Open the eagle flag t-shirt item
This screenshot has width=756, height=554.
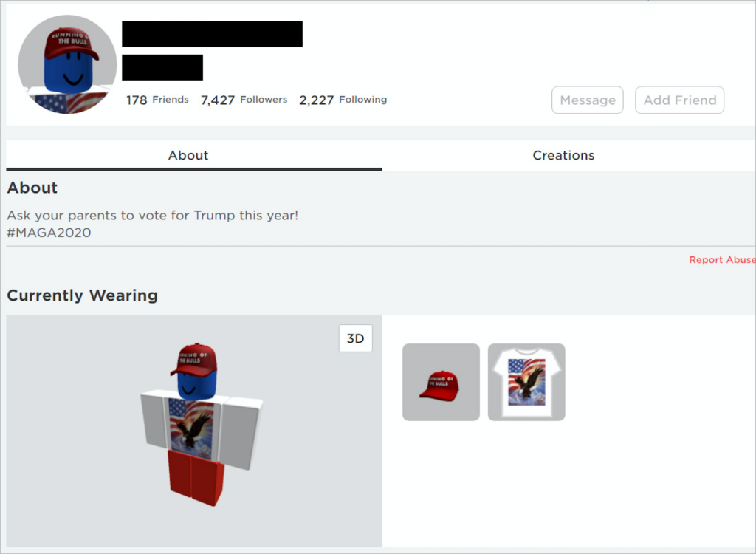pyautogui.click(x=526, y=382)
